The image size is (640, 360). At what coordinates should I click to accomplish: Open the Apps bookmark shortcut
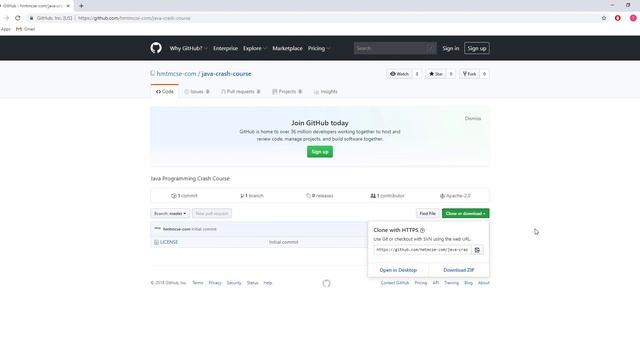click(x=6, y=29)
